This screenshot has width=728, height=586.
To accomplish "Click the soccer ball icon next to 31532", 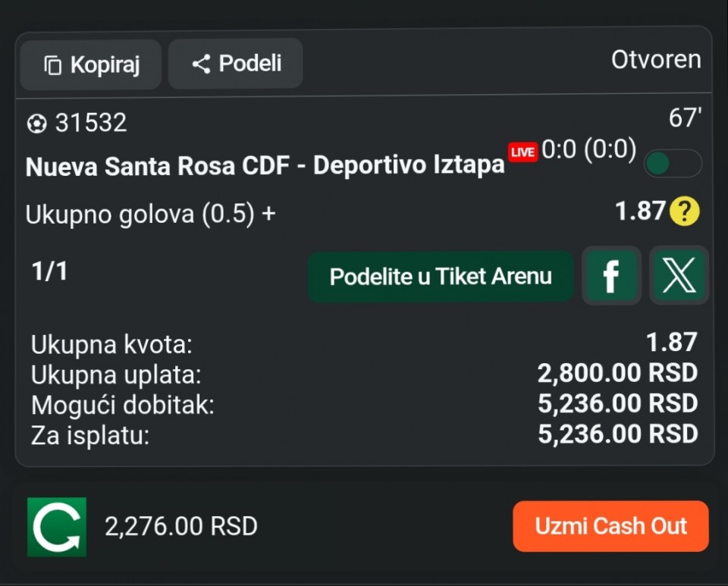I will coord(36,123).
